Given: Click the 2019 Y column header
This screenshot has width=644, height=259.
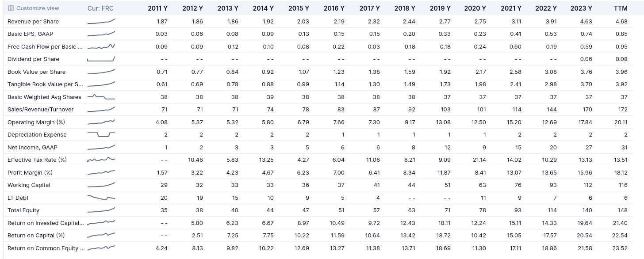Looking at the screenshot, I should point(440,8).
